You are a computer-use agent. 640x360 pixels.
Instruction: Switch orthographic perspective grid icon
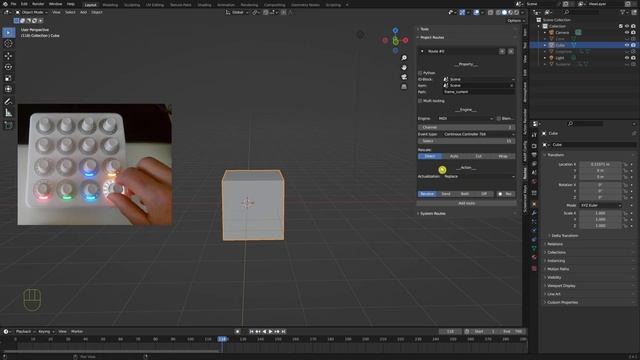404,87
